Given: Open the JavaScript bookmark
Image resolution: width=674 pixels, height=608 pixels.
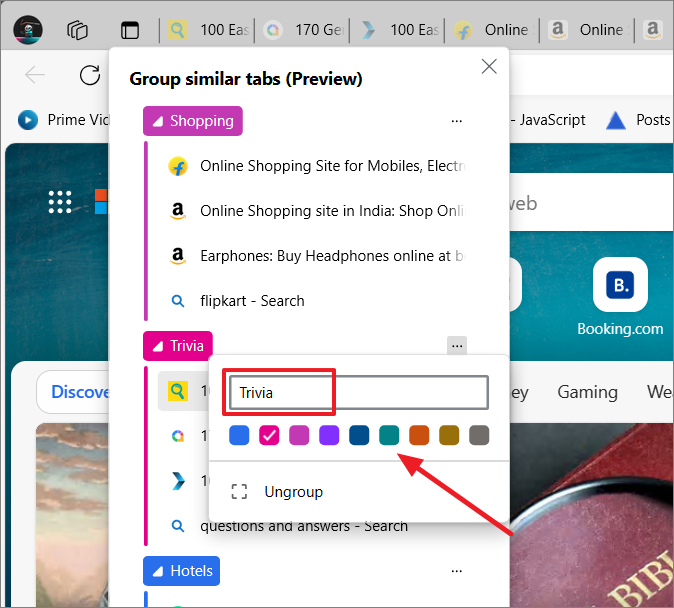Looking at the screenshot, I should (x=548, y=120).
